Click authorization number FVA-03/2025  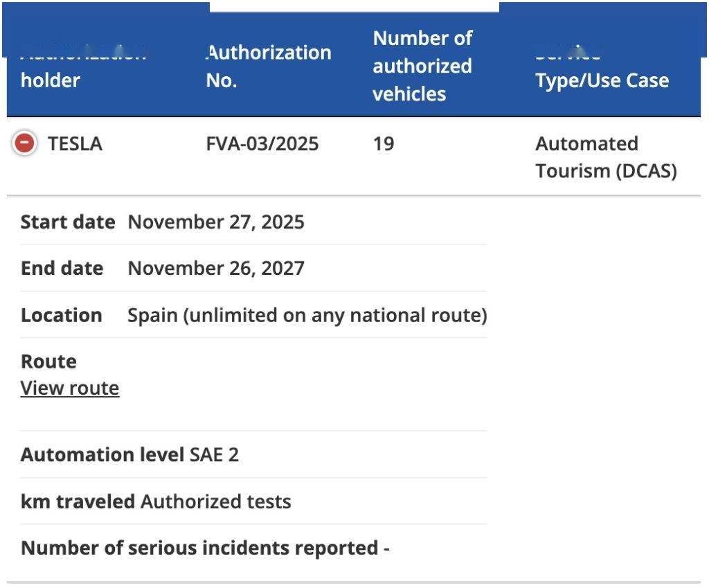(x=262, y=144)
